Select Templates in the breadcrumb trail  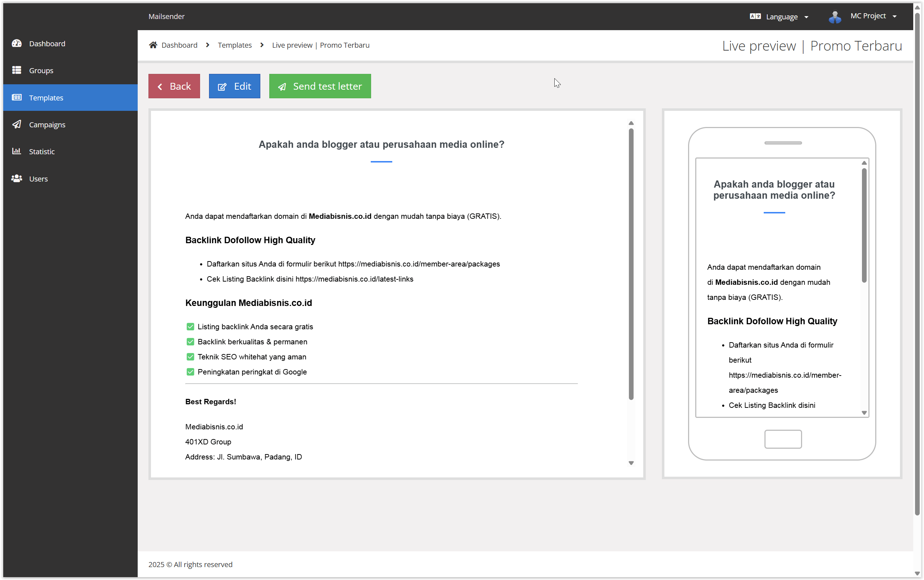pos(234,45)
